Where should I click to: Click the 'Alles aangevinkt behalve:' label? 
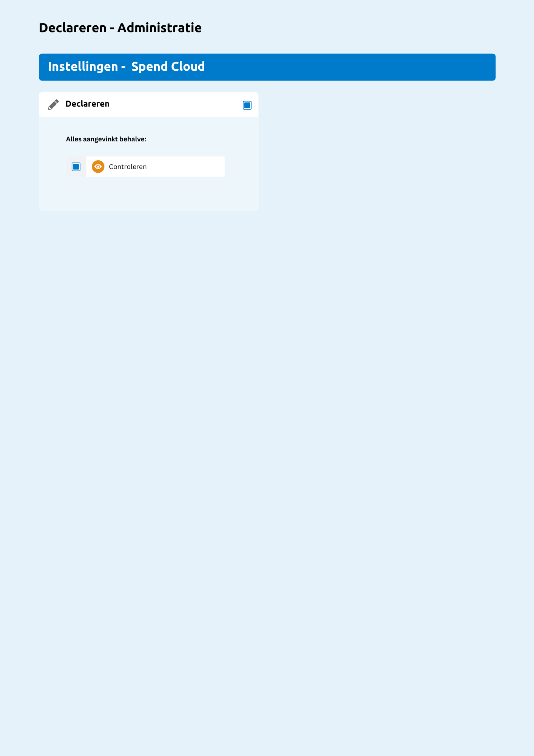106,139
